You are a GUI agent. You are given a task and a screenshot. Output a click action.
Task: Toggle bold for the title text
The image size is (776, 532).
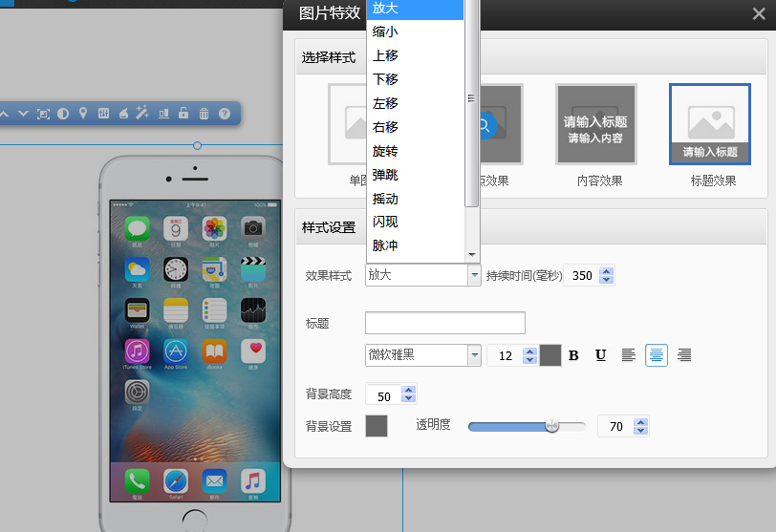[x=574, y=355]
